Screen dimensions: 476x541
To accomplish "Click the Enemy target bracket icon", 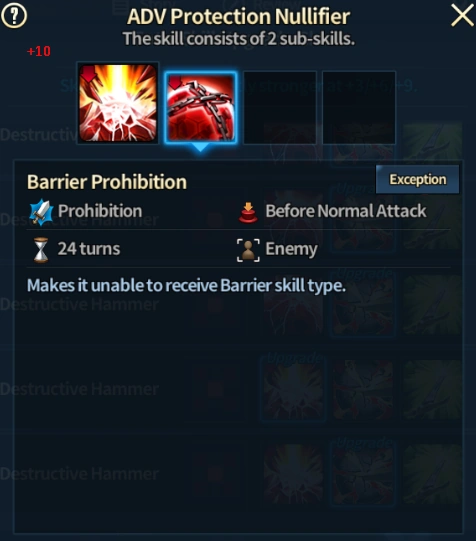I will [x=248, y=250].
